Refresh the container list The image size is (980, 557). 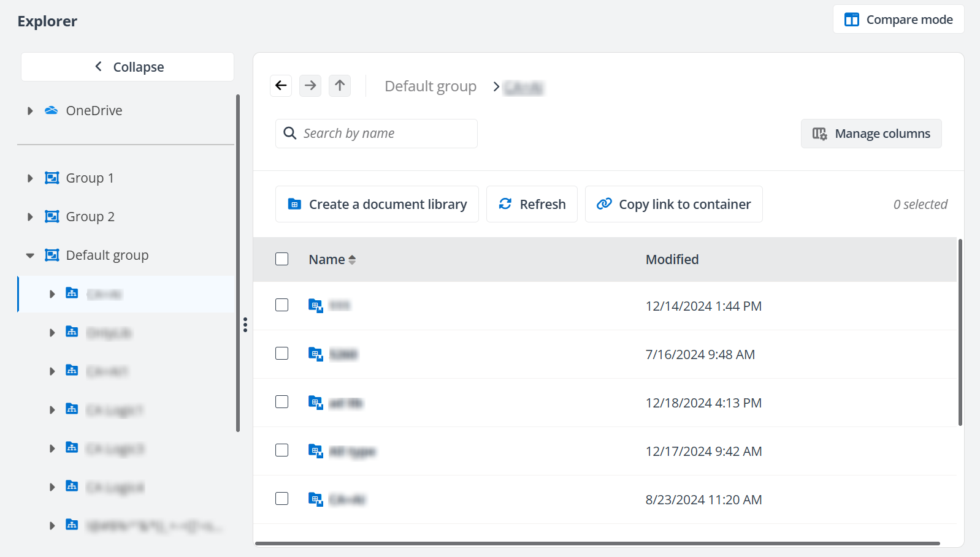pos(532,204)
